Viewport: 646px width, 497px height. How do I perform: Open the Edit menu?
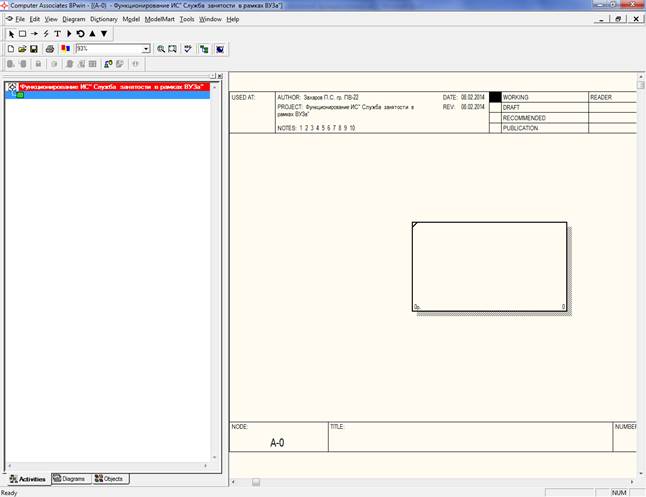(x=35, y=19)
